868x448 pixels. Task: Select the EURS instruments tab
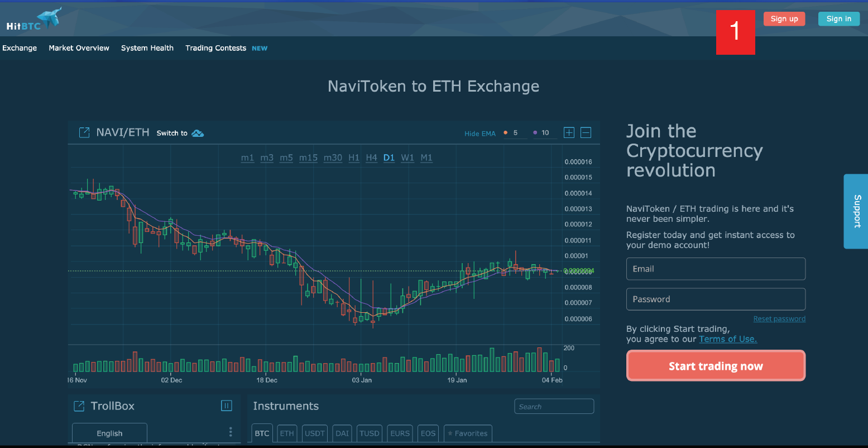point(400,433)
